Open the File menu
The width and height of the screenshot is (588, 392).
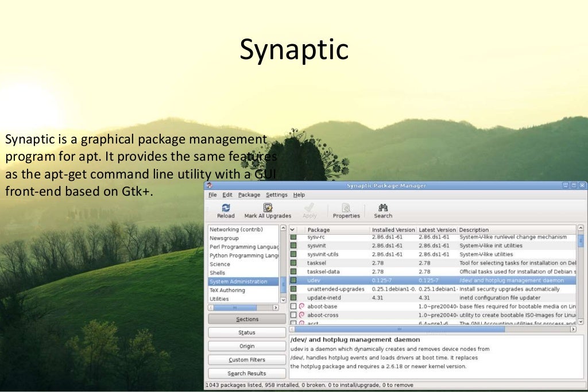tap(212, 195)
